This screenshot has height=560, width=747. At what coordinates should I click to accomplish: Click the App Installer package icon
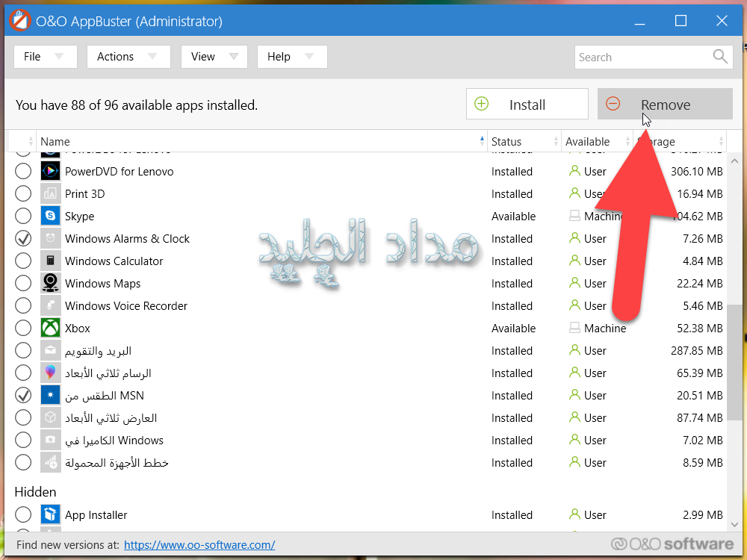click(50, 514)
